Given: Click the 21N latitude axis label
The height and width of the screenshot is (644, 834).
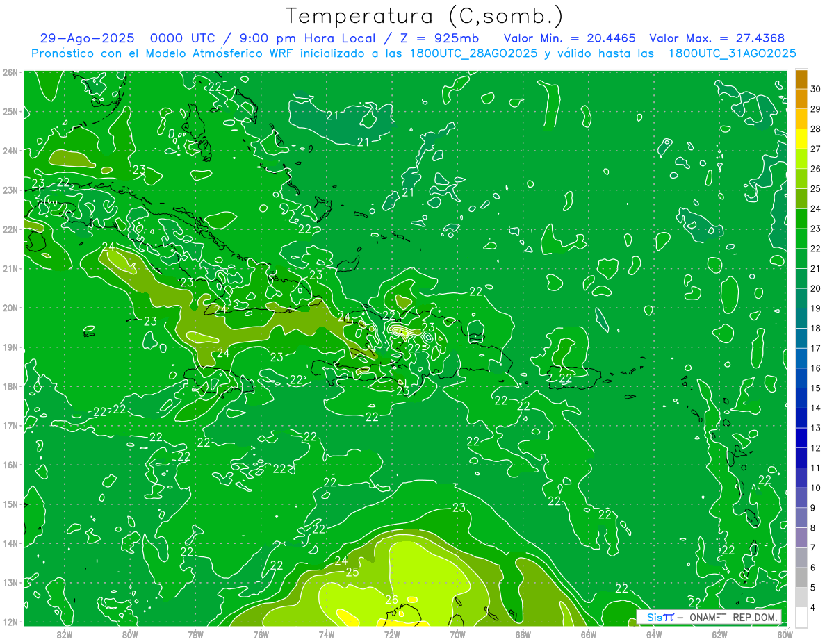Looking at the screenshot, I should point(10,268).
